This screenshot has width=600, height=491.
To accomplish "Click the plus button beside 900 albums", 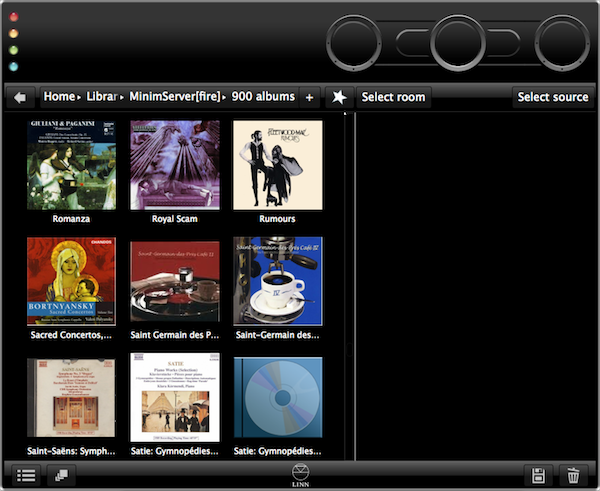I will pyautogui.click(x=310, y=98).
